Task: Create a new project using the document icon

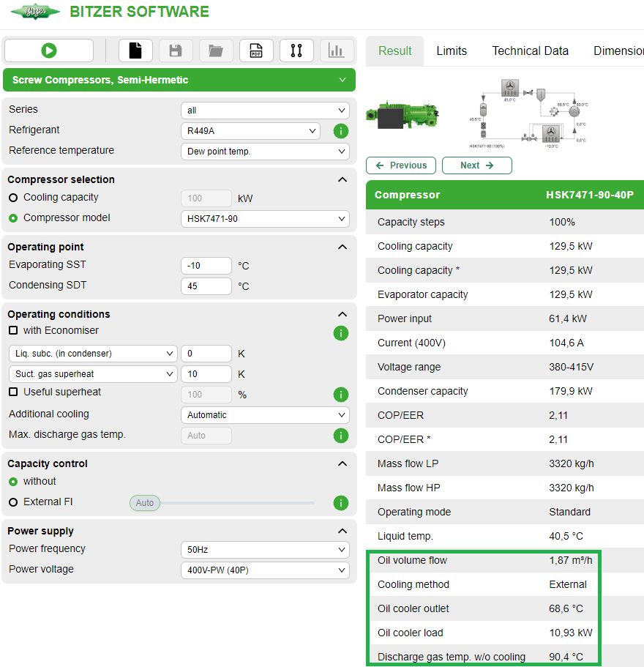Action: (135, 51)
